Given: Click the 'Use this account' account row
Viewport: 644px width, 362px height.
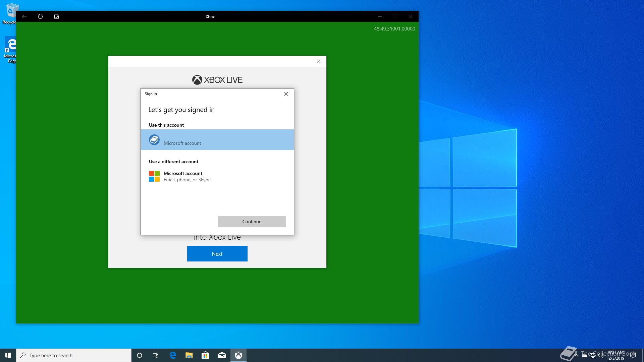Looking at the screenshot, I should [217, 140].
